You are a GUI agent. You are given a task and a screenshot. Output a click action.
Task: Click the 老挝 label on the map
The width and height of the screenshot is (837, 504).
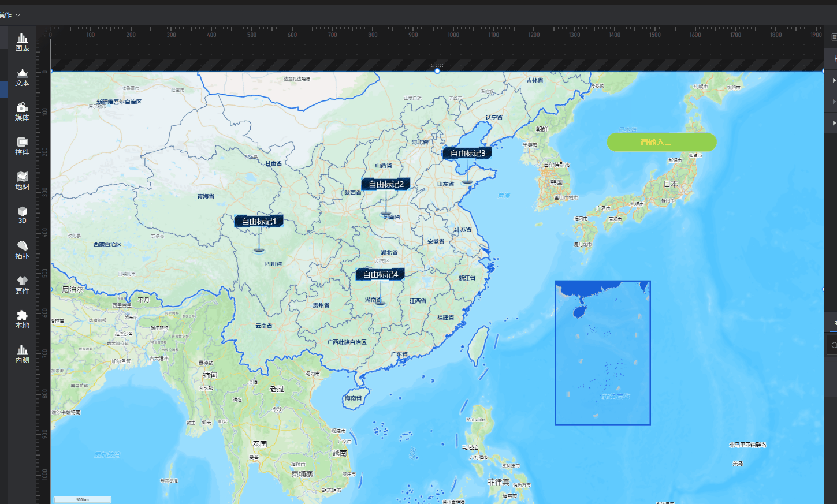(277, 389)
